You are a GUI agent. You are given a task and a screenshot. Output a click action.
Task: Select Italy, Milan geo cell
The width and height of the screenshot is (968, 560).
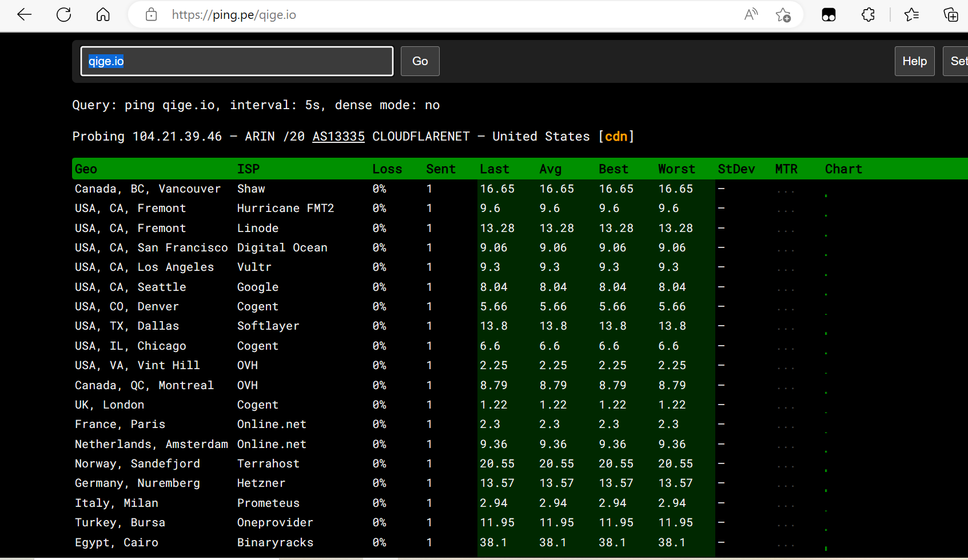pyautogui.click(x=117, y=503)
